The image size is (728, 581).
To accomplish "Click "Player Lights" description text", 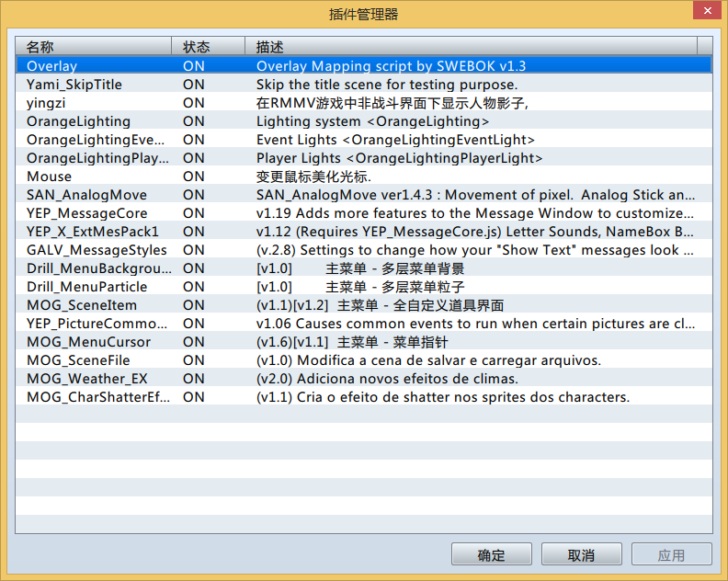I will [399, 158].
